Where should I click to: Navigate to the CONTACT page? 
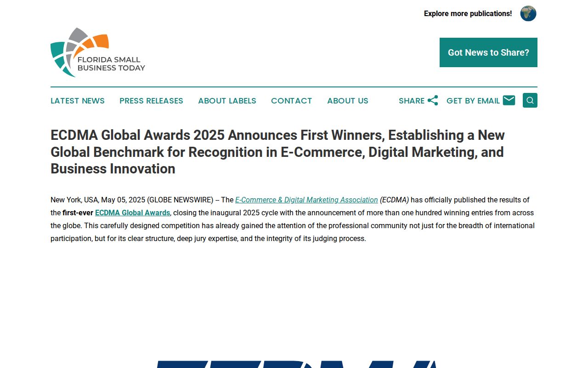pyautogui.click(x=291, y=101)
